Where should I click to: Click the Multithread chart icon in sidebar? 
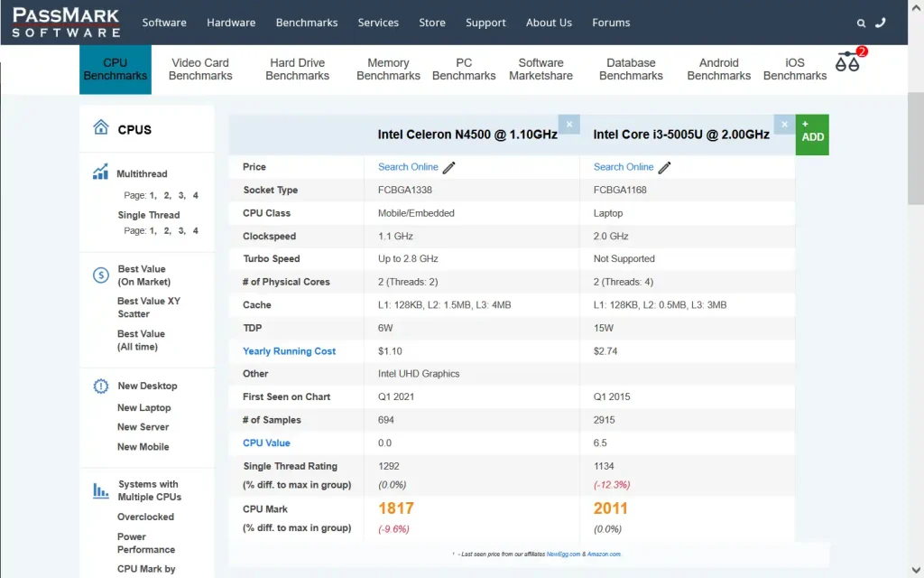click(x=100, y=172)
